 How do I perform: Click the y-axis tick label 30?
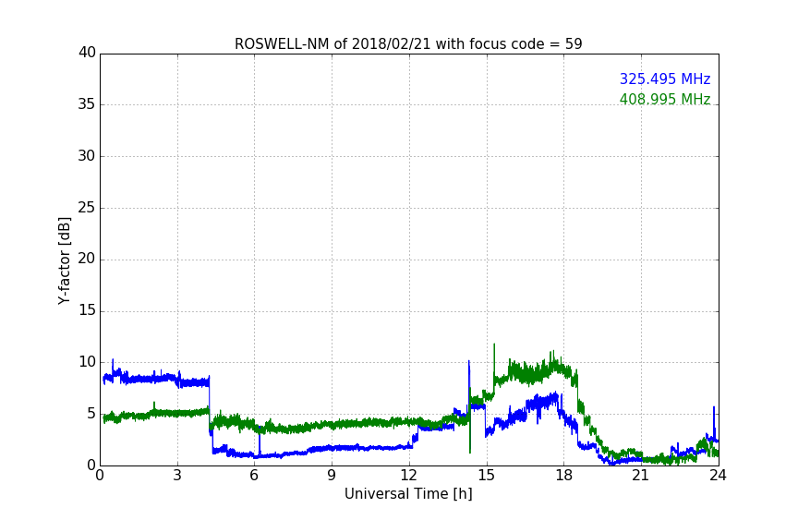pos(87,156)
